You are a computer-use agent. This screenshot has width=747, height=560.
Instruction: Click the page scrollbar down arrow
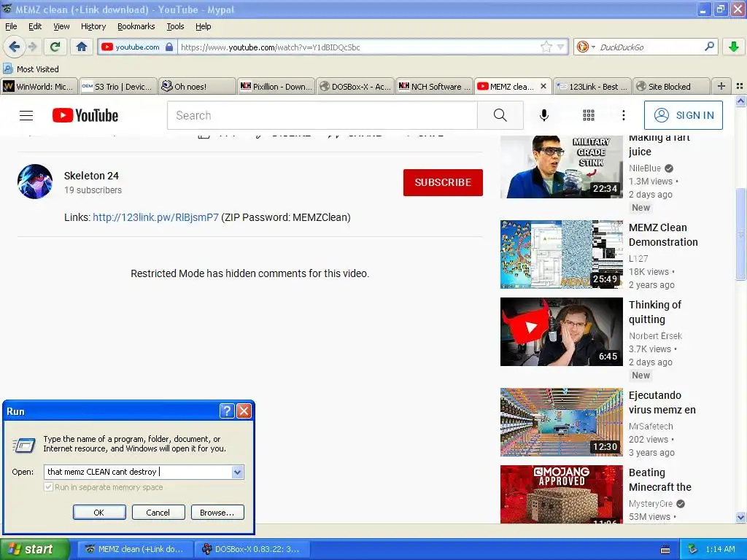click(740, 517)
